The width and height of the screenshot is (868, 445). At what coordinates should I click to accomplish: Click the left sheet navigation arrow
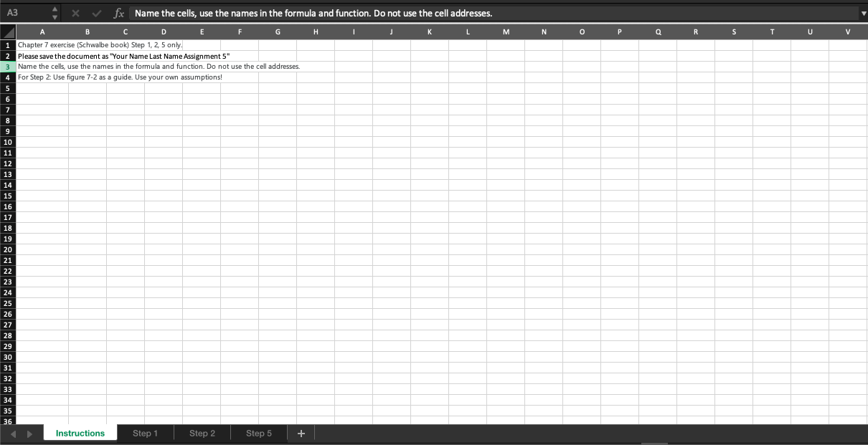coord(11,433)
